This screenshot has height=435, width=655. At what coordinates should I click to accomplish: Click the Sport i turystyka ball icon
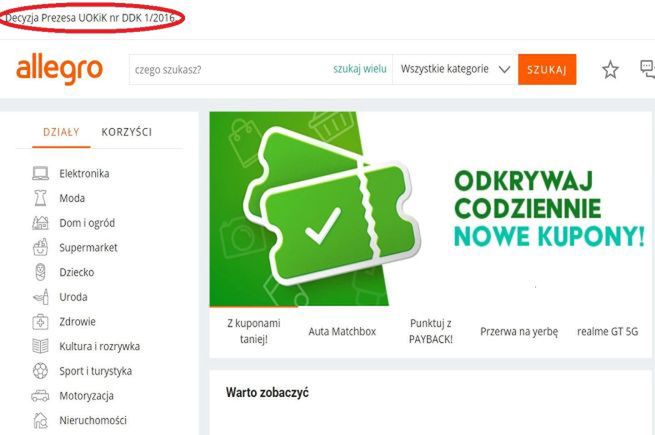[41, 371]
